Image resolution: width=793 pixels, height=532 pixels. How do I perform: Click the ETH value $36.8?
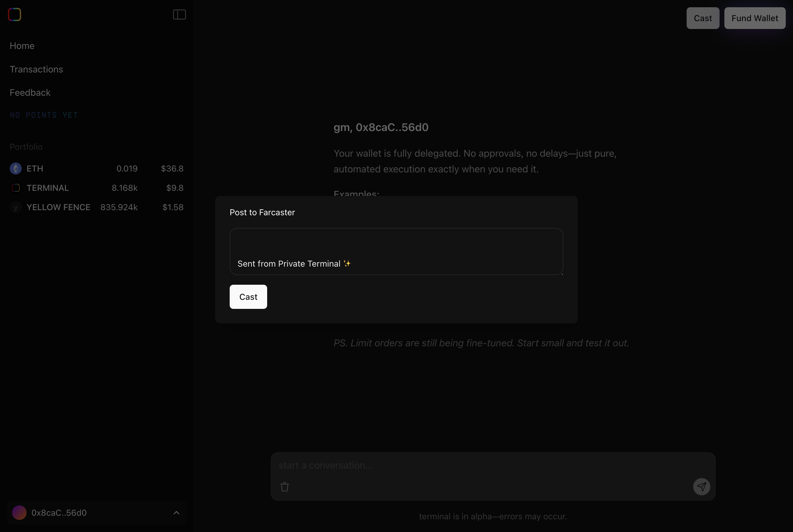coord(172,168)
